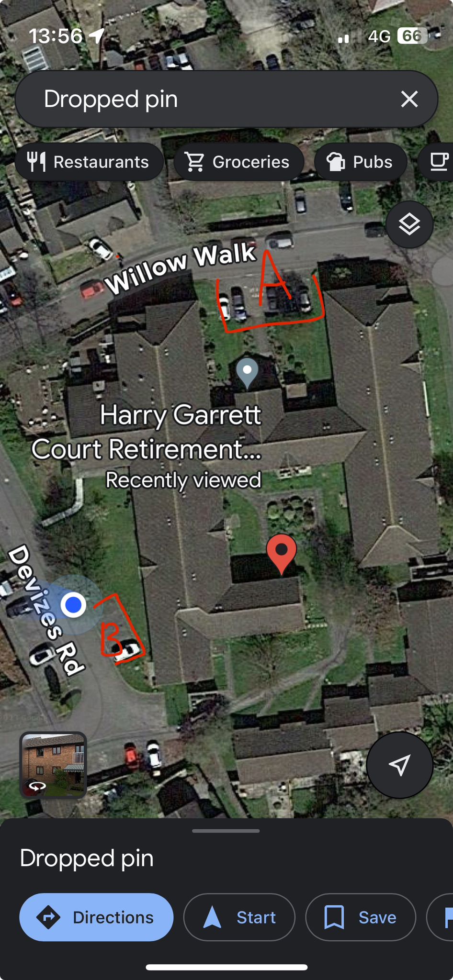Clear the Dropped pin search with X

pos(409,99)
